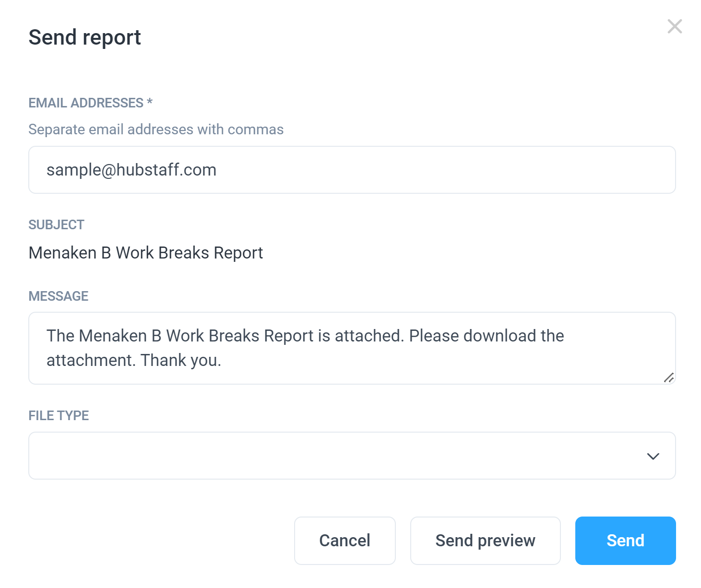Select the subject text Menaken B Work Breaks Report

[146, 253]
